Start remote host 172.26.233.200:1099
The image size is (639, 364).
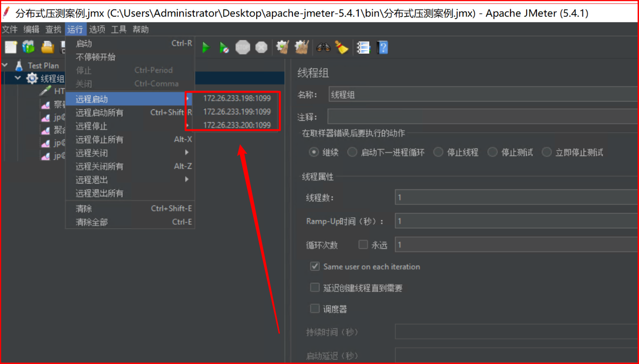point(237,125)
